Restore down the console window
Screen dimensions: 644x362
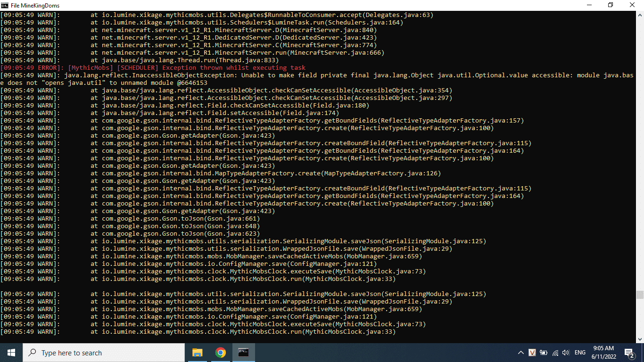coord(611,5)
